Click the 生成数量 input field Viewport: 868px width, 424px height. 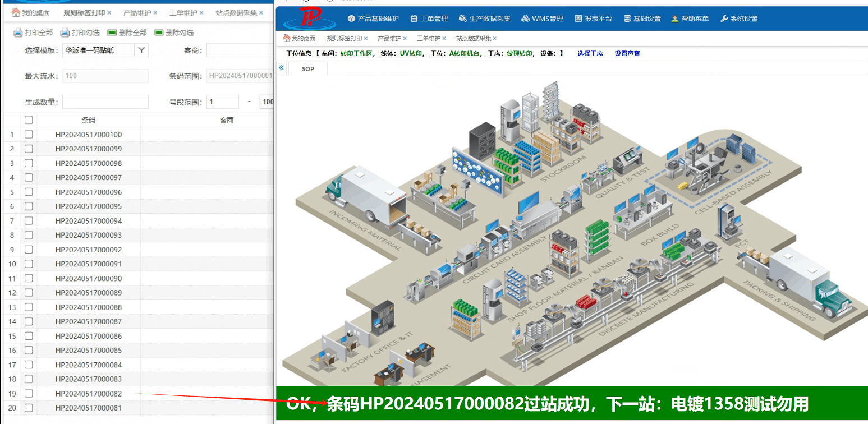pyautogui.click(x=105, y=102)
